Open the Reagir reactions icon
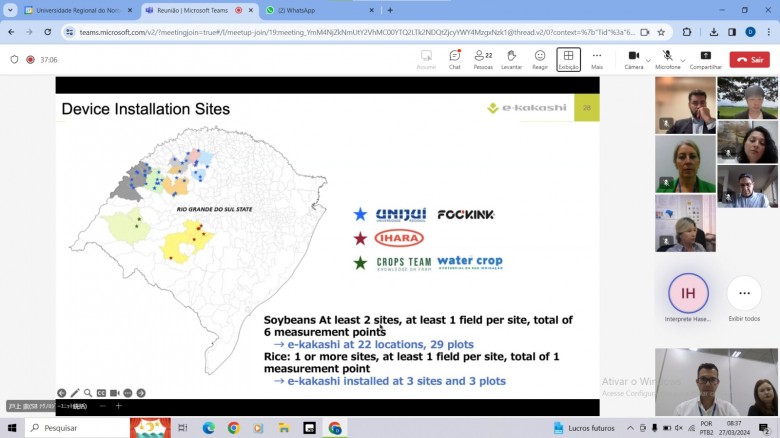Image resolution: width=780 pixels, height=438 pixels. click(540, 58)
